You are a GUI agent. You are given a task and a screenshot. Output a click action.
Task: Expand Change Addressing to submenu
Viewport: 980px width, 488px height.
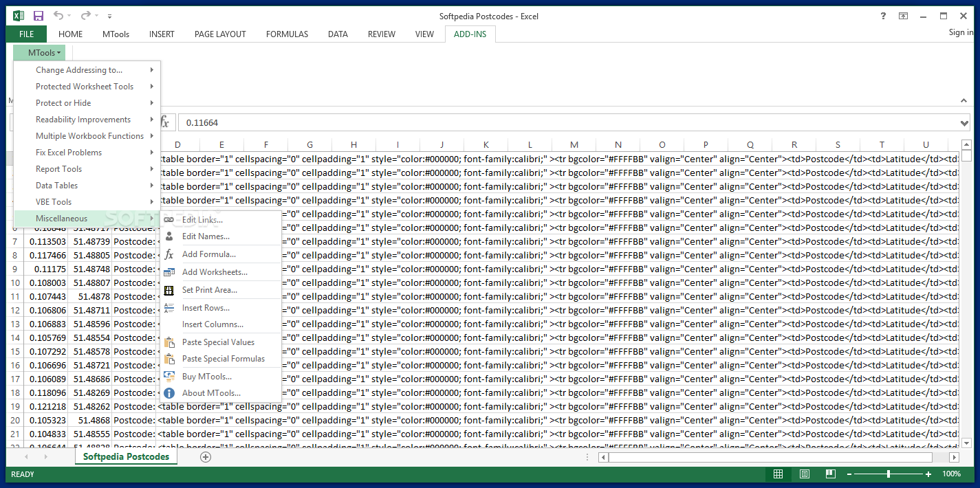87,70
